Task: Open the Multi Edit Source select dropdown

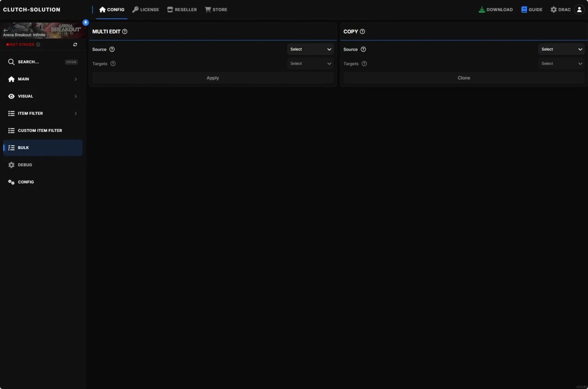Action: pos(311,49)
